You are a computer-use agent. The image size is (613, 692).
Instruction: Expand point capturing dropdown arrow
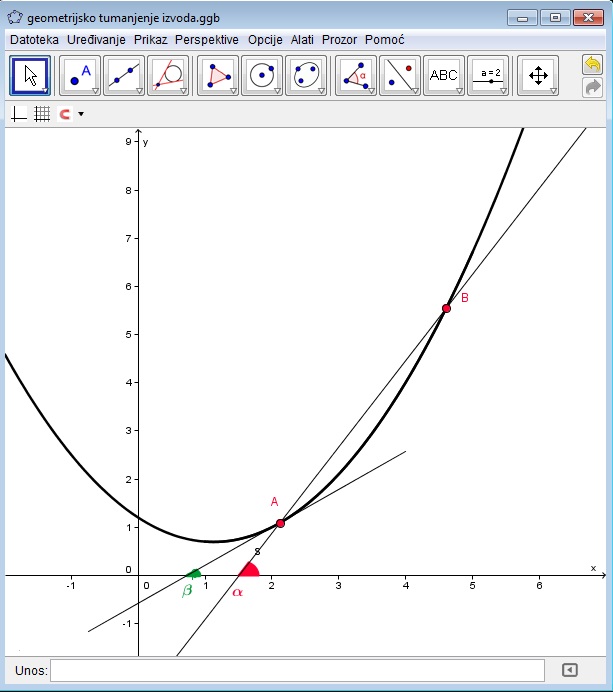tap(80, 114)
